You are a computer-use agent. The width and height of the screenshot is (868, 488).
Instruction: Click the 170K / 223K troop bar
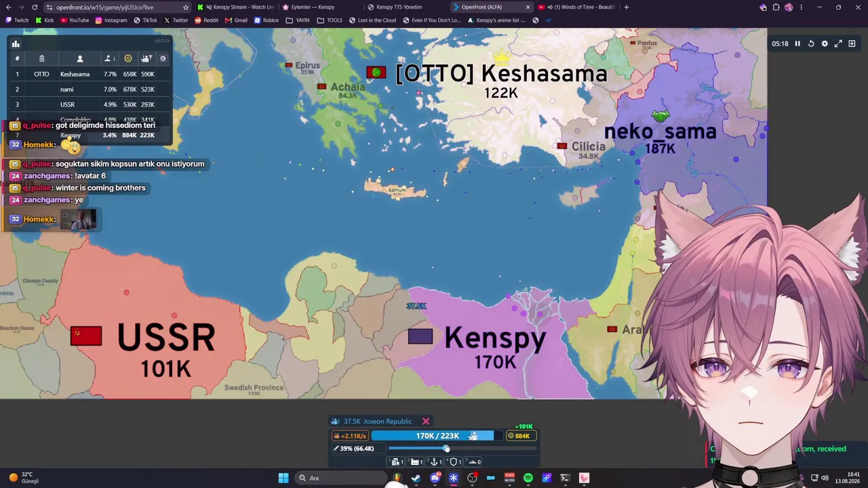[437, 436]
